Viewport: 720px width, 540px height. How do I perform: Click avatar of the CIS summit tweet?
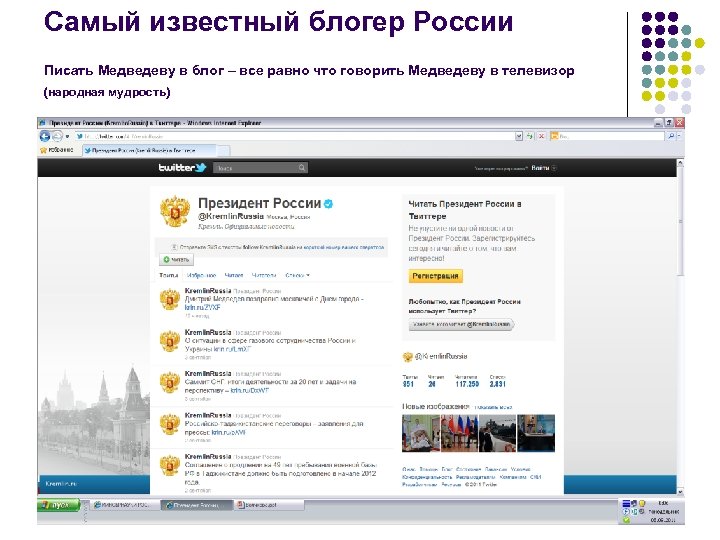(169, 382)
